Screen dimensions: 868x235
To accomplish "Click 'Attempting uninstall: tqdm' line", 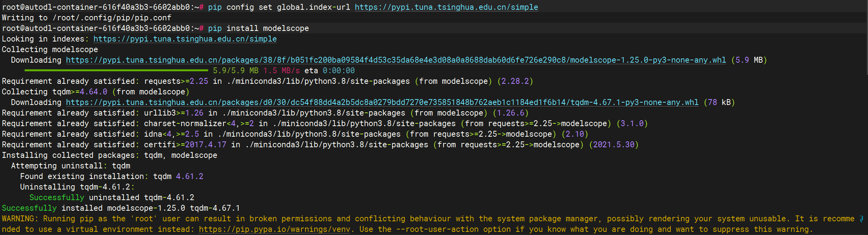I will point(71,166).
